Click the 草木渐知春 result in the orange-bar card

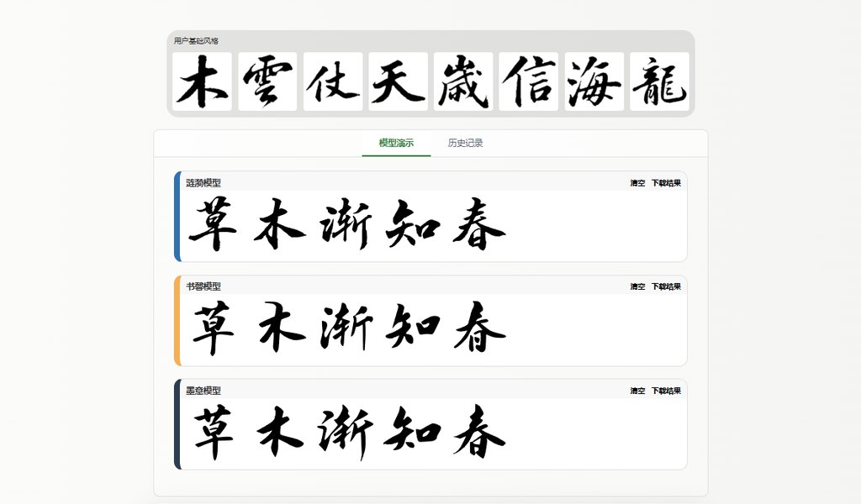point(349,328)
